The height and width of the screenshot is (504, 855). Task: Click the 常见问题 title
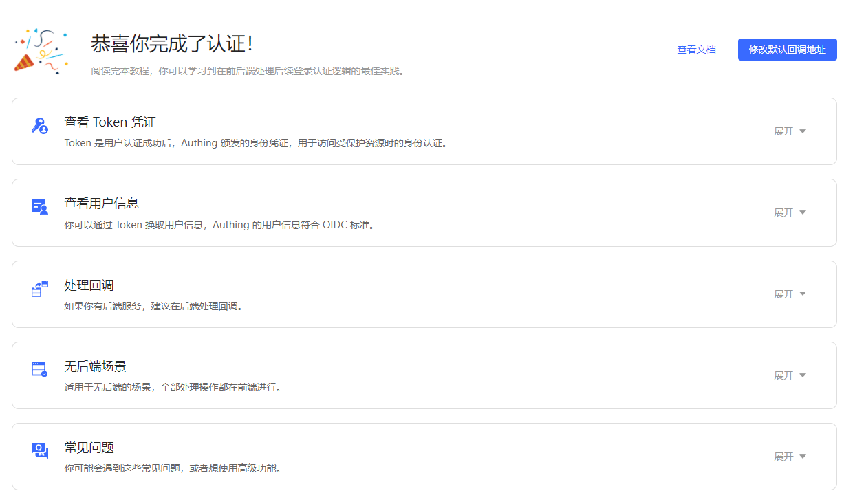click(89, 448)
